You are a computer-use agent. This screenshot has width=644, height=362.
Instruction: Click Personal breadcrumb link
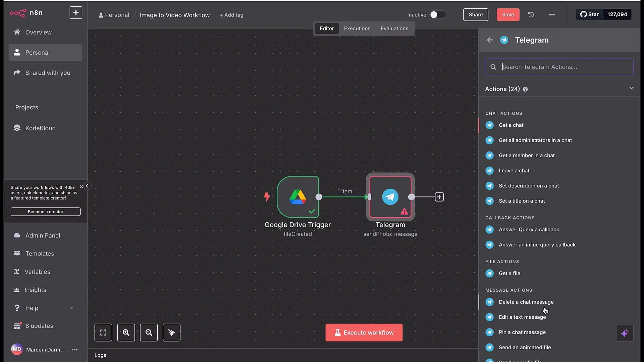pyautogui.click(x=114, y=15)
